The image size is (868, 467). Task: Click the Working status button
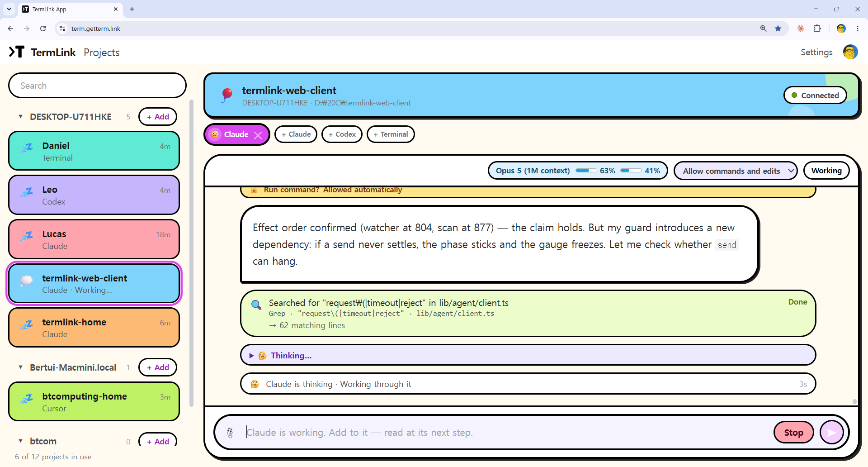tap(826, 171)
